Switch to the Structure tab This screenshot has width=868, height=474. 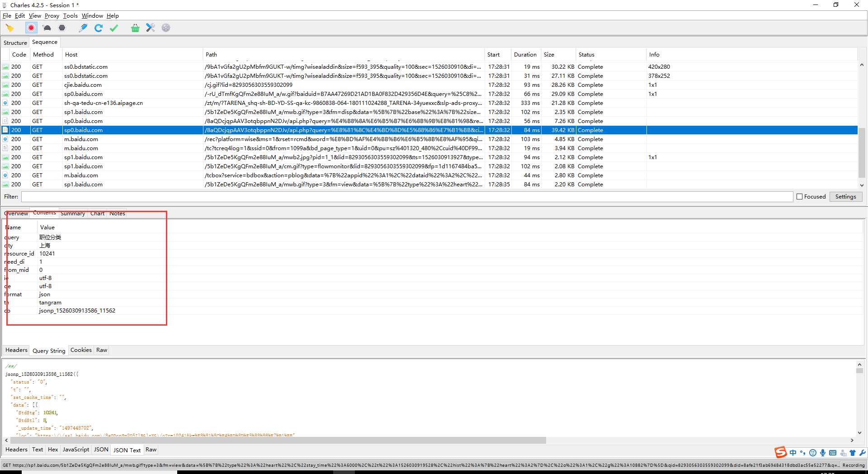pyautogui.click(x=15, y=43)
